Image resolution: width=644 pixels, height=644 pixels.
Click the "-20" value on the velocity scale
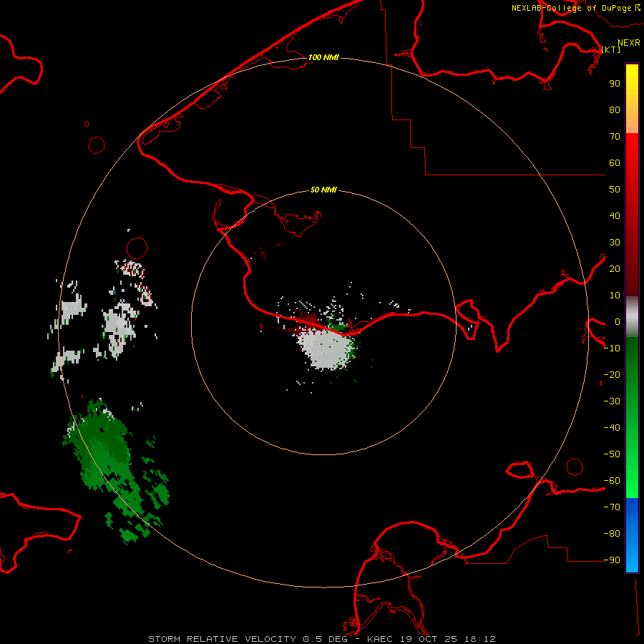(x=612, y=375)
